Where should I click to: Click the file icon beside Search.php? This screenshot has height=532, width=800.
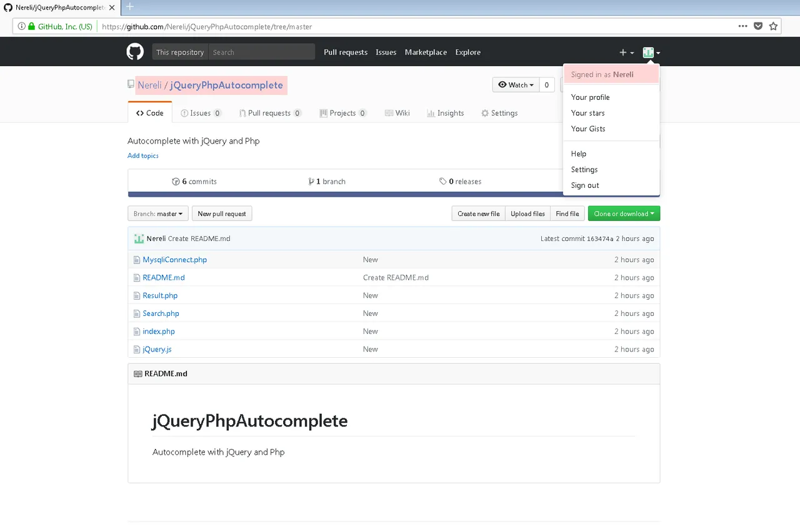click(x=137, y=313)
